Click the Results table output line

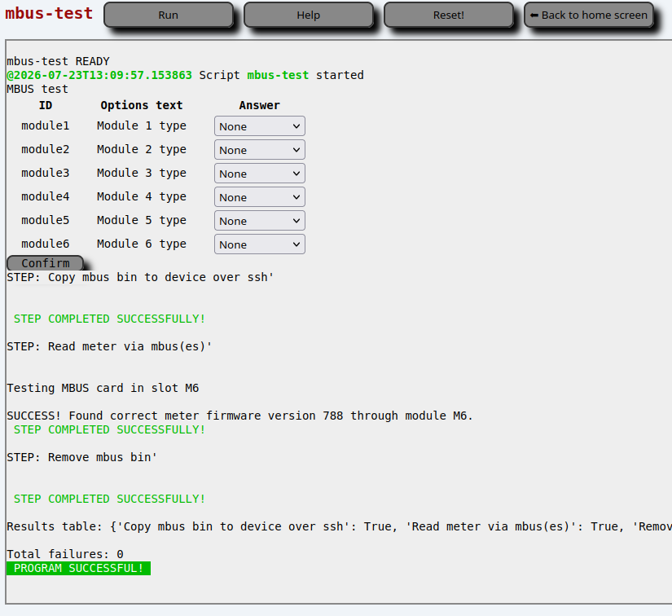point(339,526)
